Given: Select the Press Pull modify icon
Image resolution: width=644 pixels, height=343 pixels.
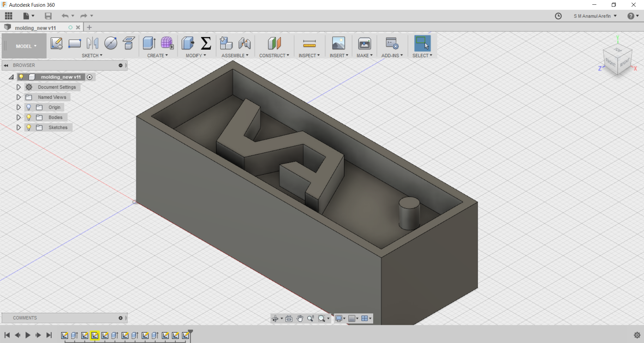Looking at the screenshot, I should pyautogui.click(x=188, y=43).
